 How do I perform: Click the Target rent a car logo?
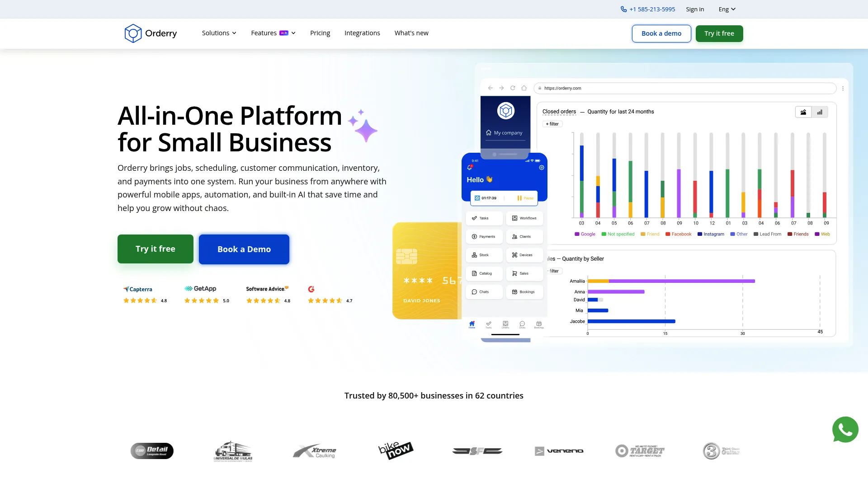(x=640, y=451)
